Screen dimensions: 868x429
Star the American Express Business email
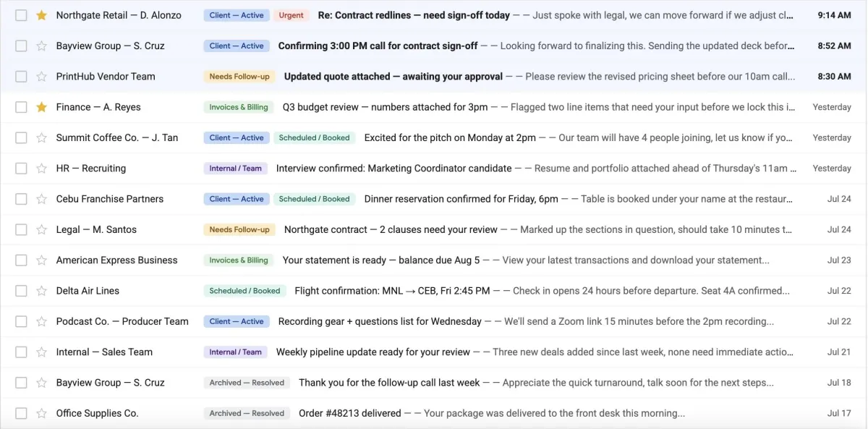coord(41,260)
